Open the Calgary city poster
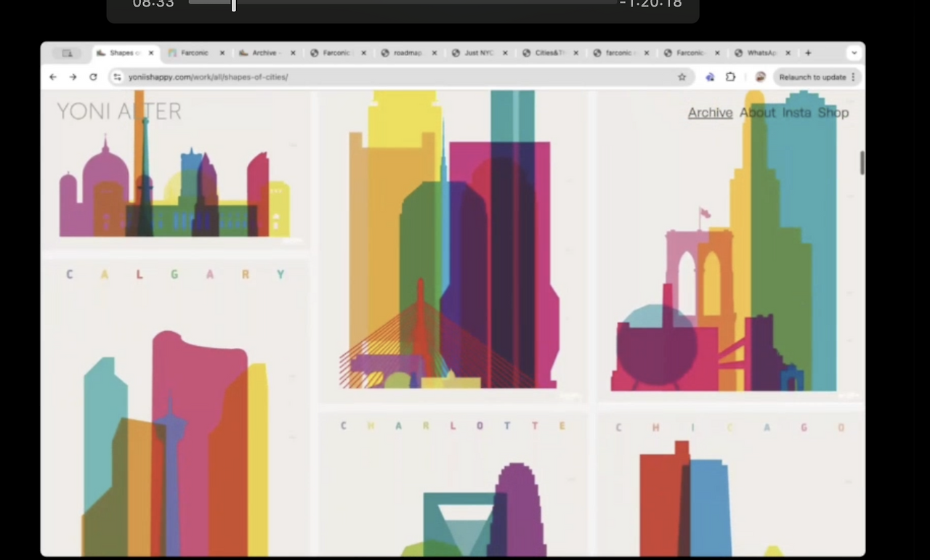Screen dimensions: 930x560 coord(175,408)
